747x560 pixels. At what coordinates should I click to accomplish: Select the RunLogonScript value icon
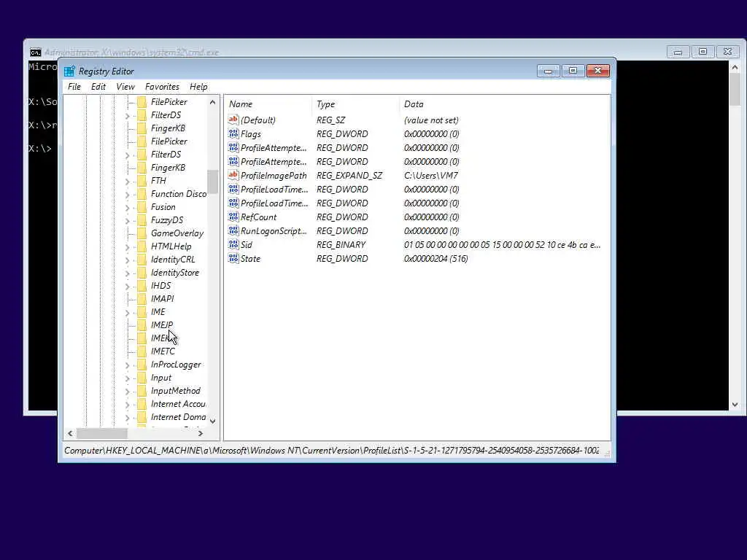click(233, 230)
